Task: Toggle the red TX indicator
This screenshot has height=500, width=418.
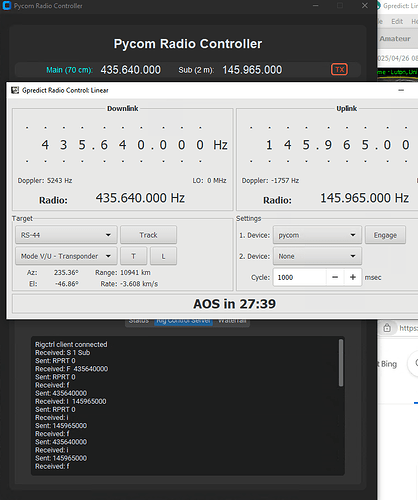Action: point(339,70)
